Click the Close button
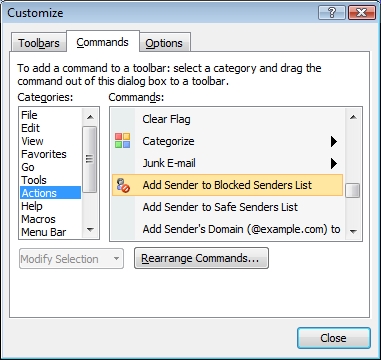This screenshot has width=381, height=360. tap(334, 338)
